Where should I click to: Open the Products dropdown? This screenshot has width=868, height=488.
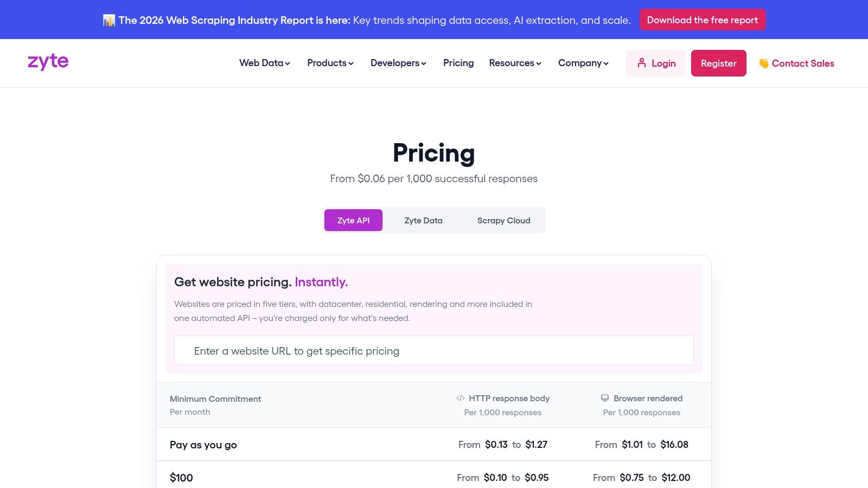pyautogui.click(x=330, y=63)
